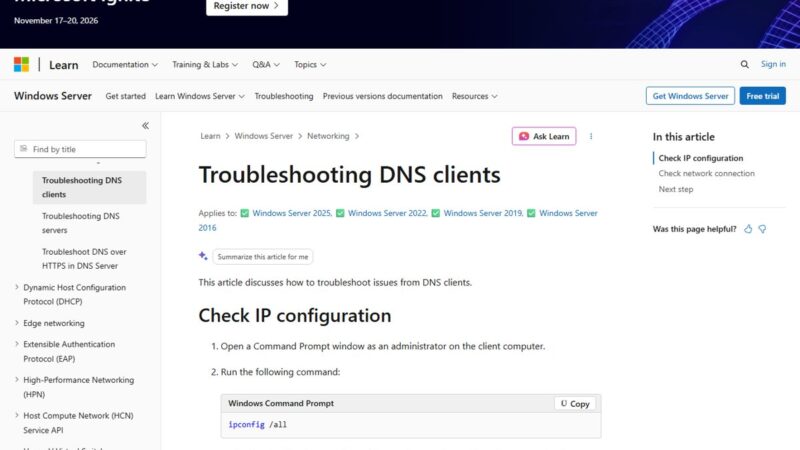This screenshot has height=450, width=800.
Task: Expand Dynamic Host Configuration Protocol (DHCP)
Action: tap(17, 287)
